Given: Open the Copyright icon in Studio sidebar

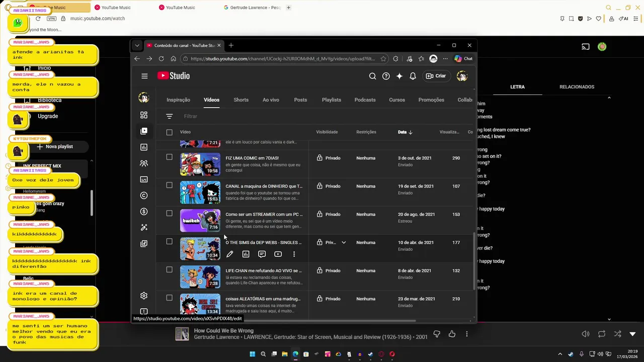Looking at the screenshot, I should [144, 196].
